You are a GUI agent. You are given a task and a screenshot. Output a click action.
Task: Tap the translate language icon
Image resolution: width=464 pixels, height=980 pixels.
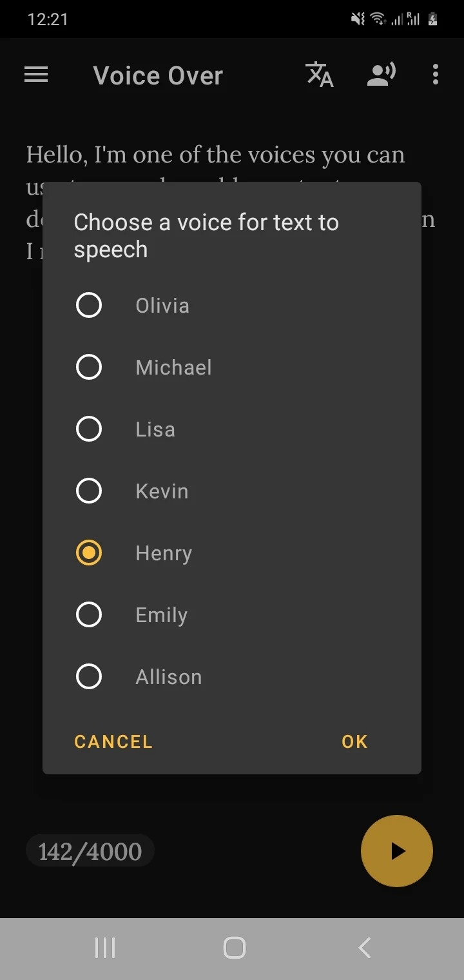point(319,75)
